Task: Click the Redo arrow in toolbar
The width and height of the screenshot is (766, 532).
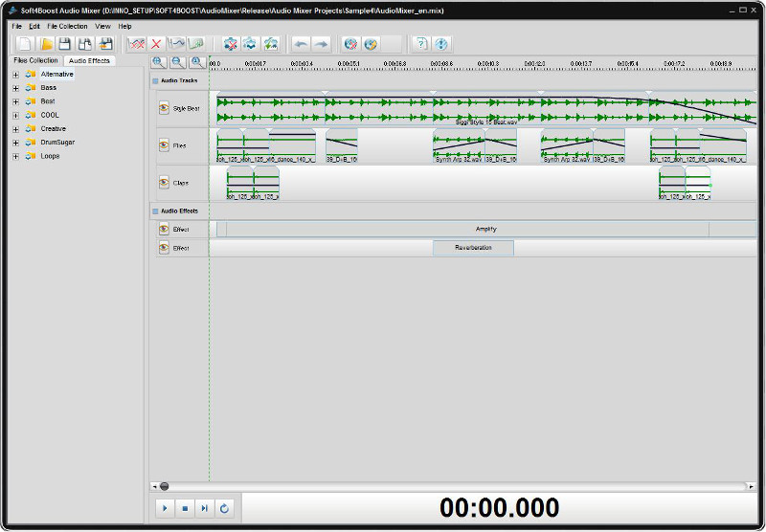Action: coord(321,44)
